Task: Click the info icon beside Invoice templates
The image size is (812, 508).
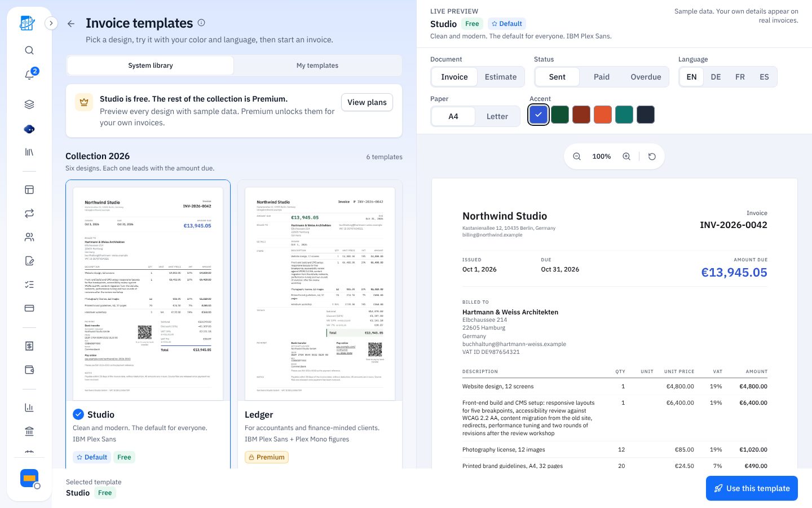Action: [x=201, y=23]
